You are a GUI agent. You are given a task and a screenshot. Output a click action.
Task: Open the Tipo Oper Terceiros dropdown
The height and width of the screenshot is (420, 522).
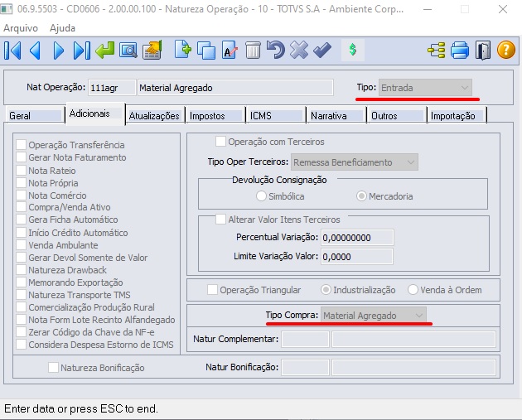pyautogui.click(x=355, y=162)
